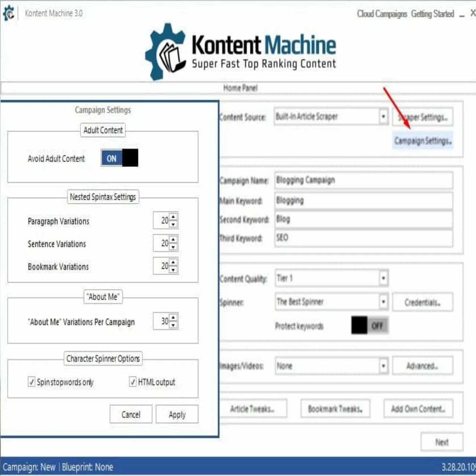
Task: Click the version number in status bar
Action: coord(458,467)
